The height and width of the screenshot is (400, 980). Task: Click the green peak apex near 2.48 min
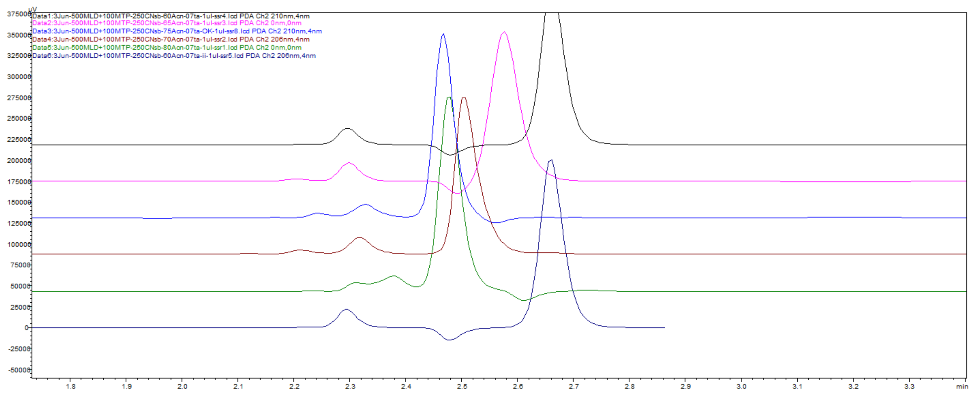click(449, 98)
